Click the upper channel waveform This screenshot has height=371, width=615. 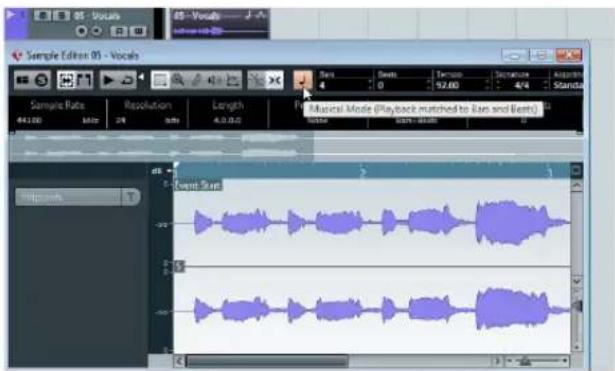pyautogui.click(x=372, y=222)
